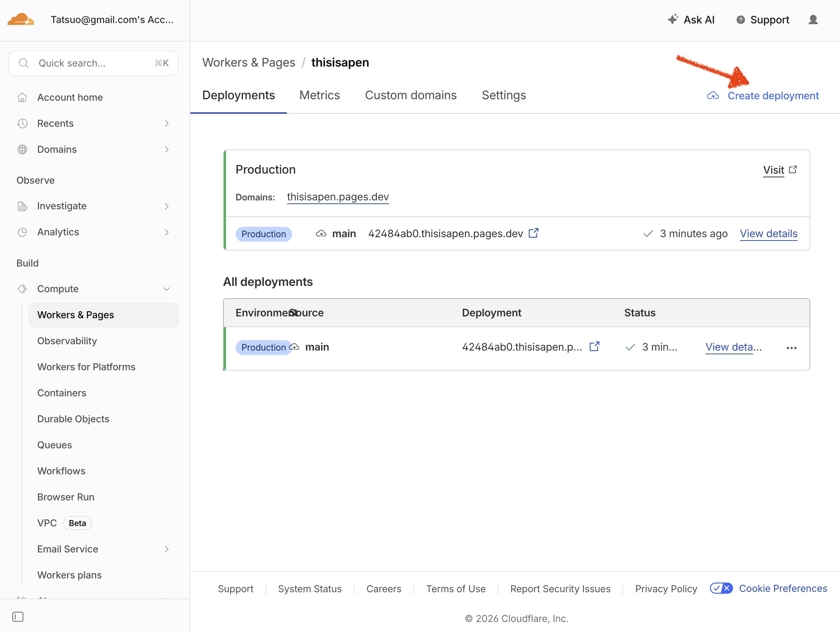
Task: Click the Support question mark icon
Action: (740, 20)
